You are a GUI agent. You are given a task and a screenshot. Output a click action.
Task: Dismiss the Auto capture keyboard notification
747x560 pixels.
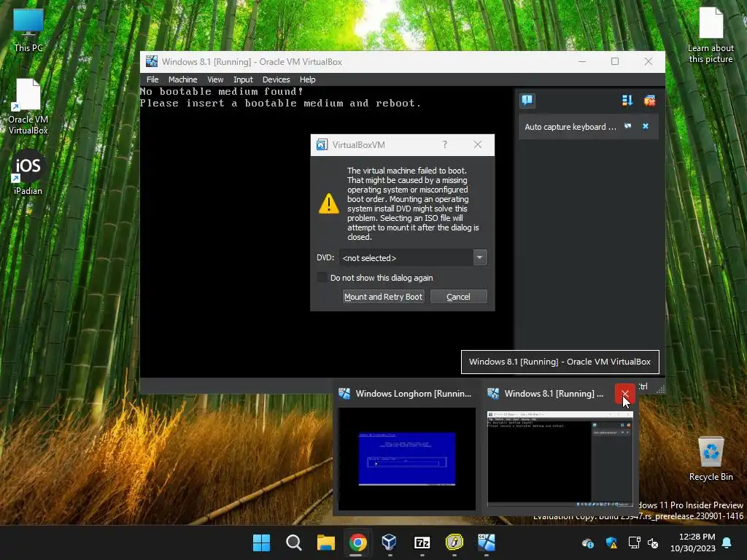point(646,126)
